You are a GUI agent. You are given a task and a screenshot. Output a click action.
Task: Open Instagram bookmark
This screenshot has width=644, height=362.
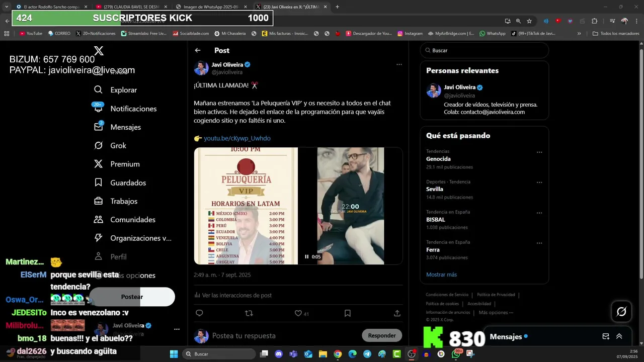[410, 34]
